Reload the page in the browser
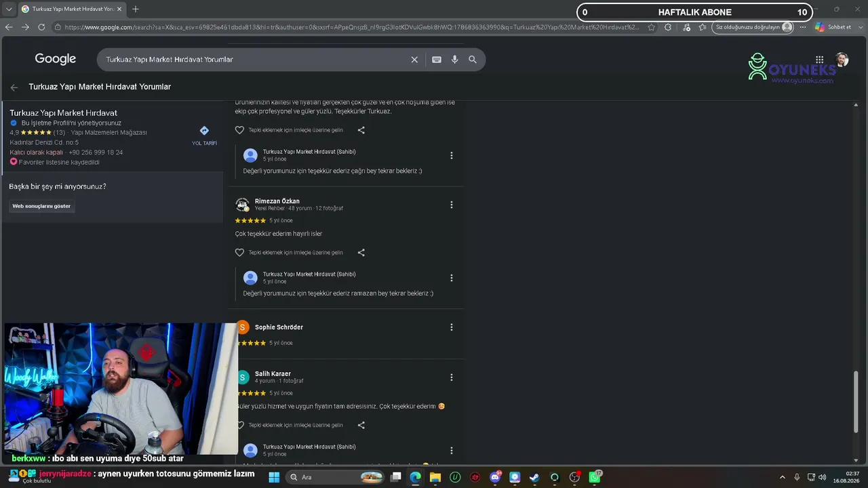868x488 pixels. [x=41, y=27]
